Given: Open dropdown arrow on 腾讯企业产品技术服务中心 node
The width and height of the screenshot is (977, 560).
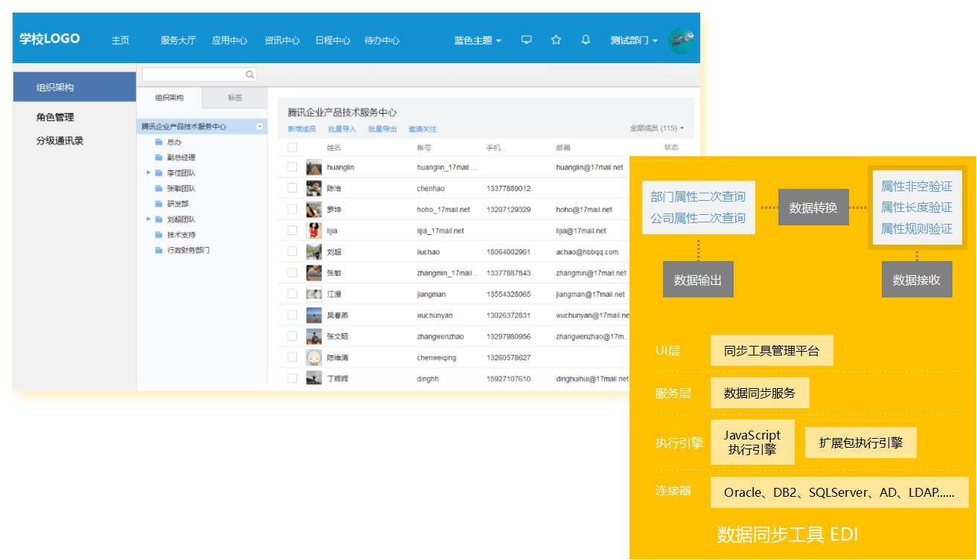Looking at the screenshot, I should [x=260, y=126].
